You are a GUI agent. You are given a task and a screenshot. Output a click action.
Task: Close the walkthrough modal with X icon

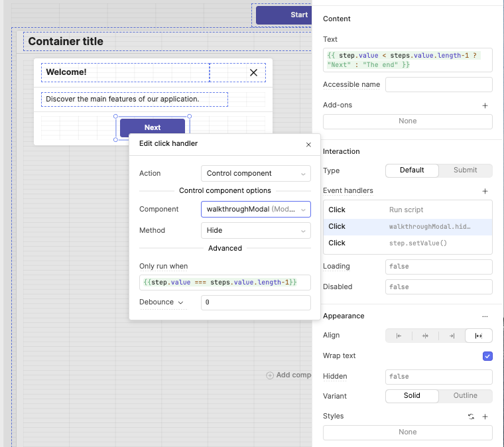tap(253, 72)
